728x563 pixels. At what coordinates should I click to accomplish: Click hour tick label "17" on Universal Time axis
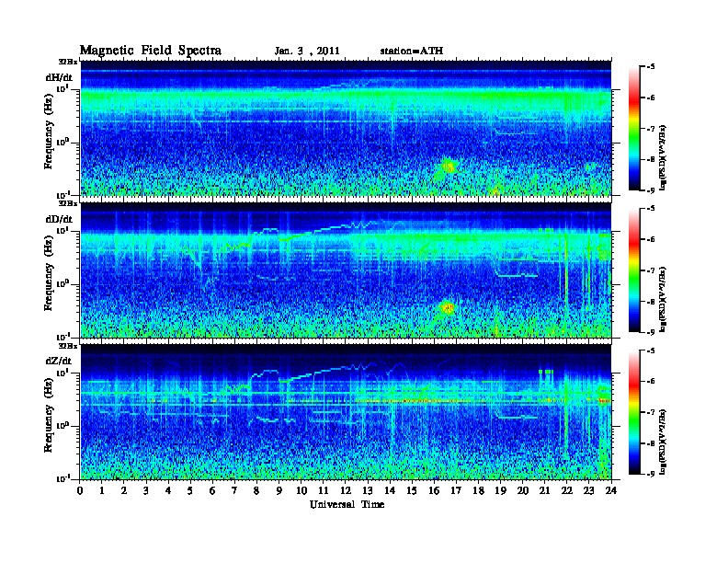[457, 490]
